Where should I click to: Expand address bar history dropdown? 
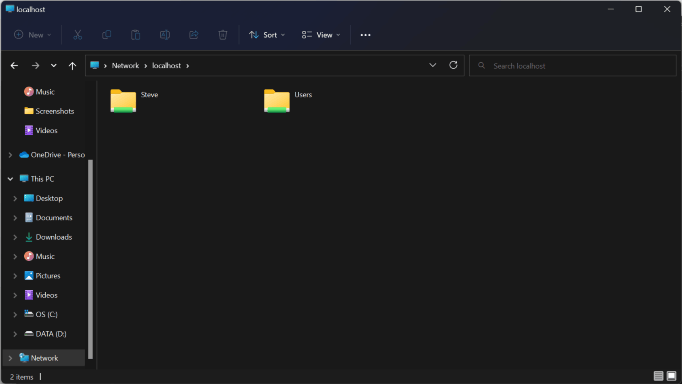[432, 65]
